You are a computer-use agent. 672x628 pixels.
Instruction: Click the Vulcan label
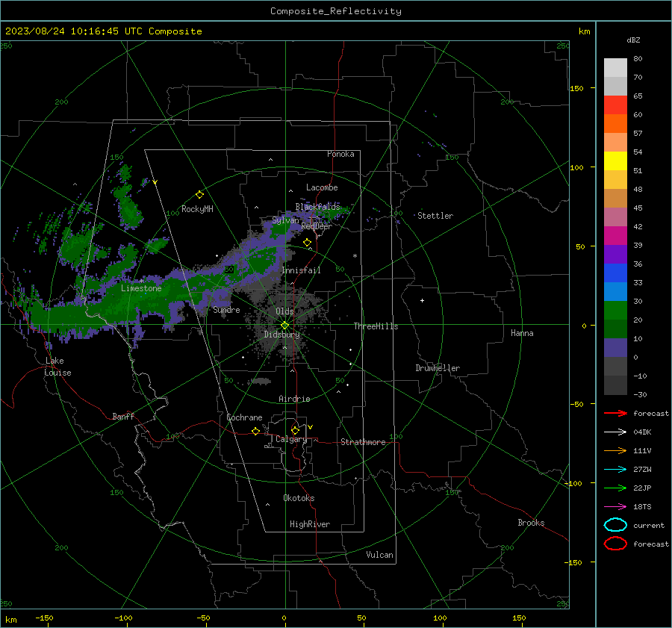pyautogui.click(x=380, y=555)
